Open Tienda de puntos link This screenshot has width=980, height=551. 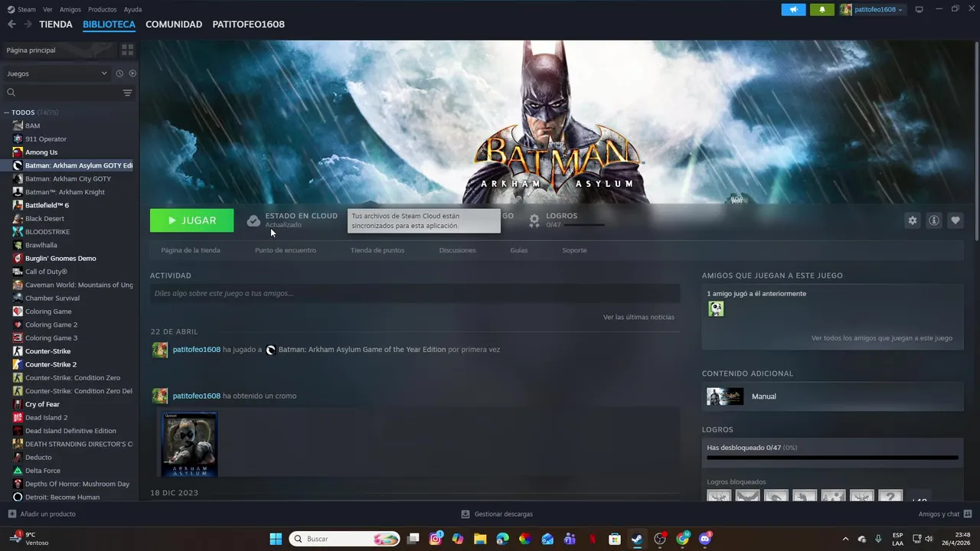pyautogui.click(x=377, y=250)
